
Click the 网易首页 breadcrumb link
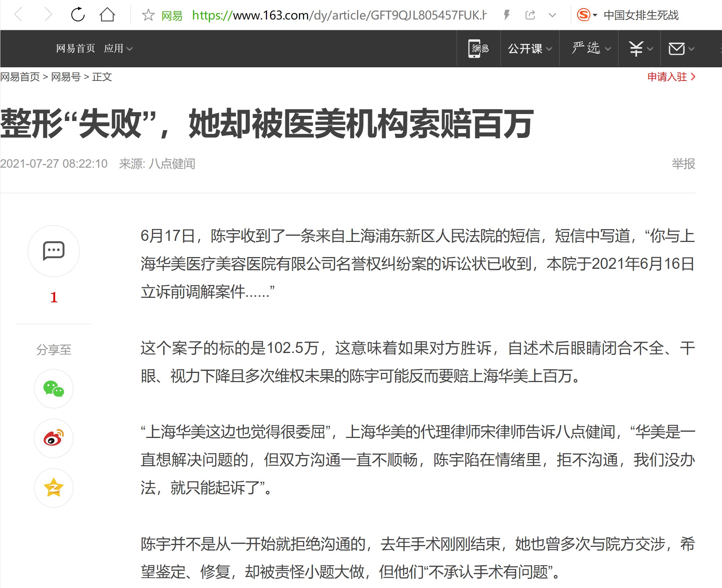pos(20,77)
